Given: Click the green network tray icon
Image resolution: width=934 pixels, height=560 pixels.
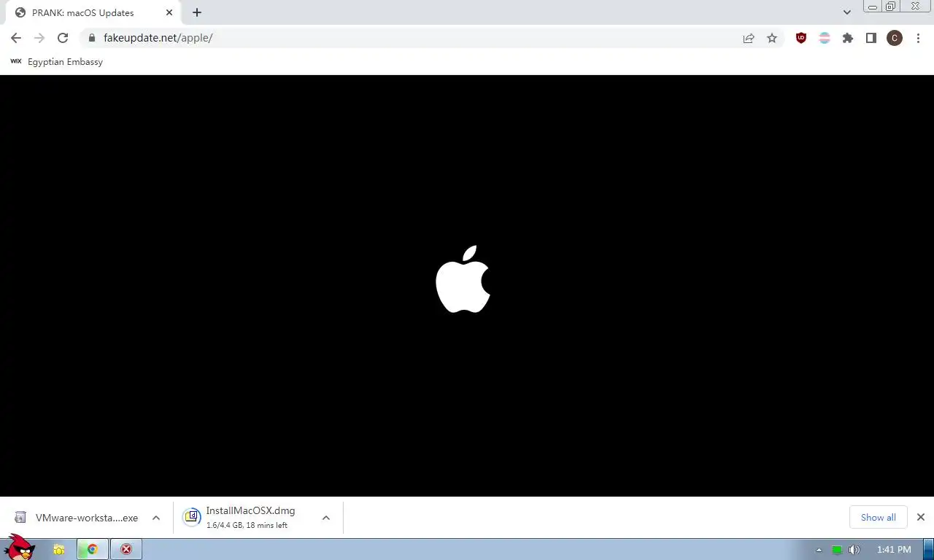Looking at the screenshot, I should [837, 550].
